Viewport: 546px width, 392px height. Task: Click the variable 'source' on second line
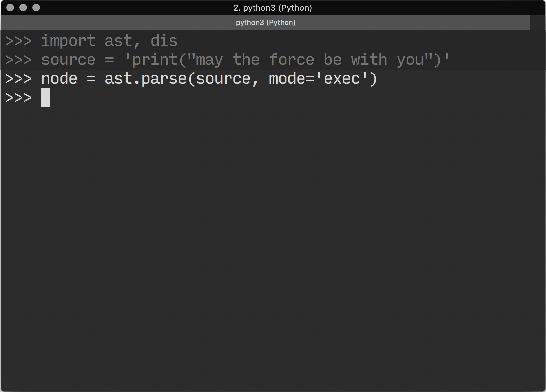pos(68,60)
